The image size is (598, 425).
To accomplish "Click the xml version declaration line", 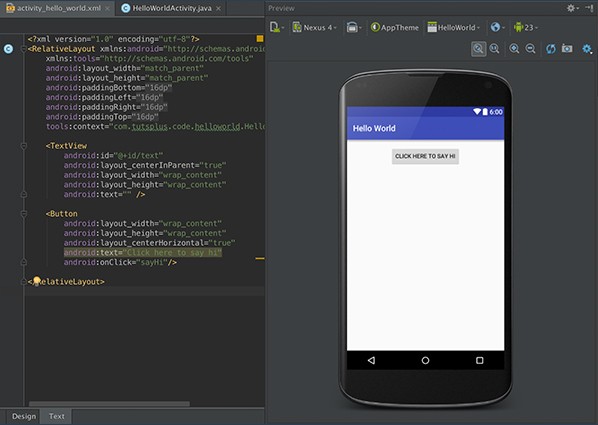I will pyautogui.click(x=113, y=39).
